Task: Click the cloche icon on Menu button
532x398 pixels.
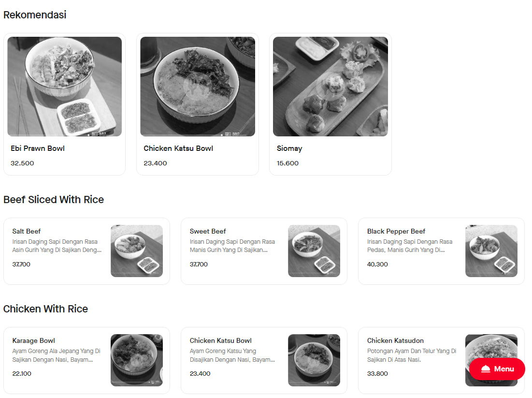Action: (x=486, y=369)
